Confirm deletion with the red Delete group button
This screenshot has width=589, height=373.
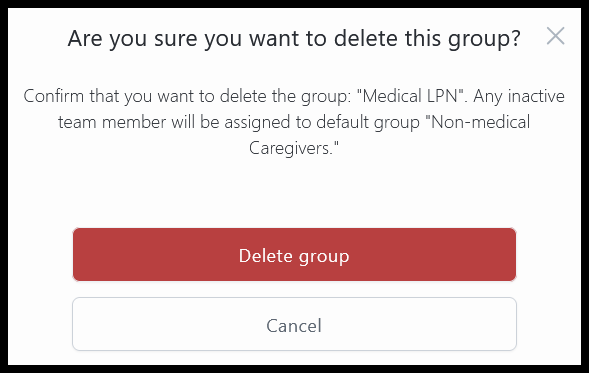point(294,254)
